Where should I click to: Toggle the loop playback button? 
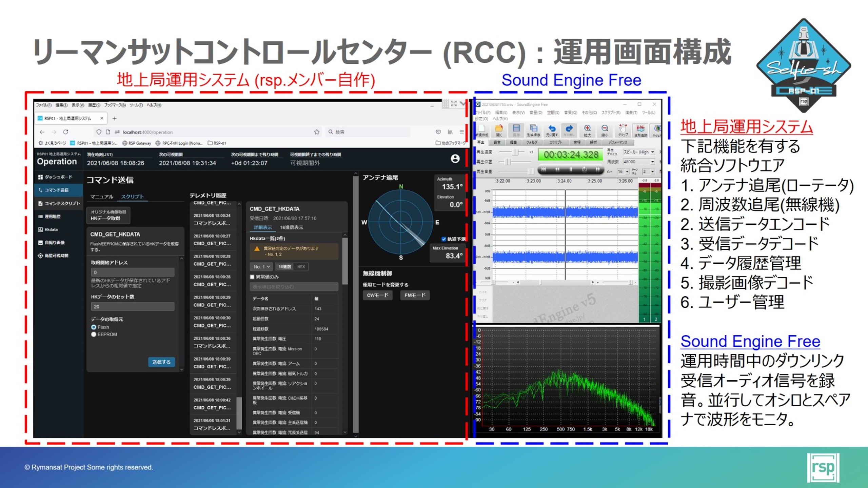[584, 169]
